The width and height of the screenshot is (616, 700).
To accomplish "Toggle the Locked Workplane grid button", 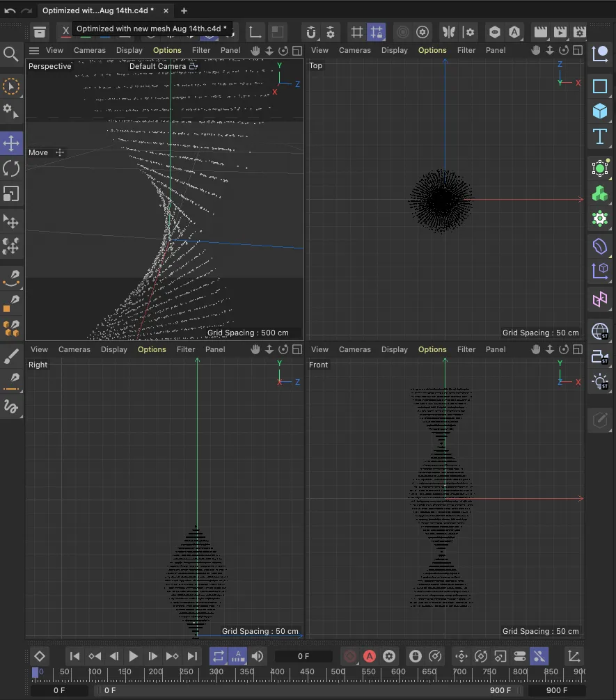I will tap(376, 32).
